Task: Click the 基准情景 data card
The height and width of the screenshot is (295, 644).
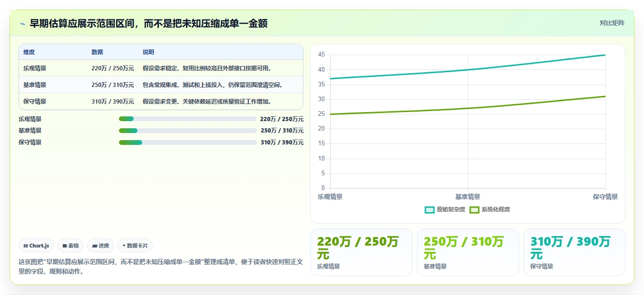Action: pos(468,252)
